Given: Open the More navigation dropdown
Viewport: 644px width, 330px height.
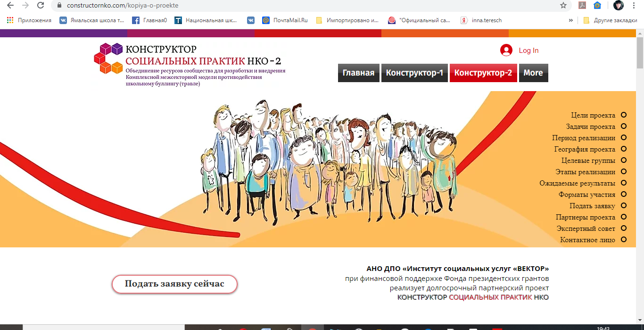Looking at the screenshot, I should (533, 73).
